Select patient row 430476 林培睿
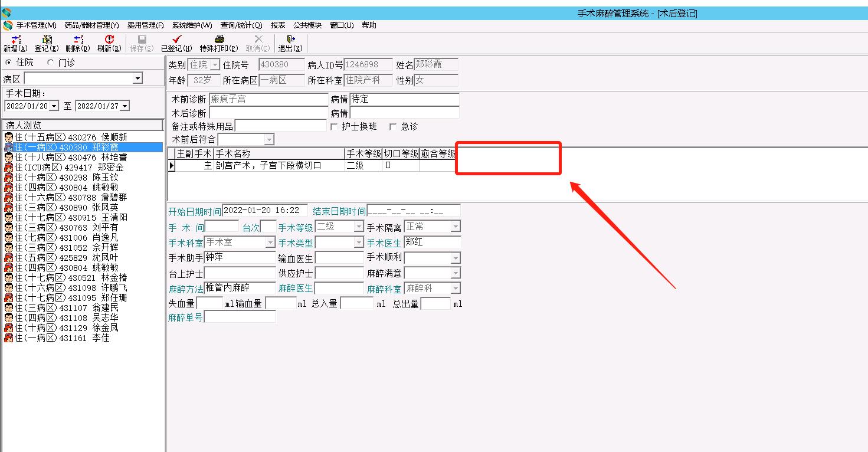The height and width of the screenshot is (452, 868). tap(83, 158)
